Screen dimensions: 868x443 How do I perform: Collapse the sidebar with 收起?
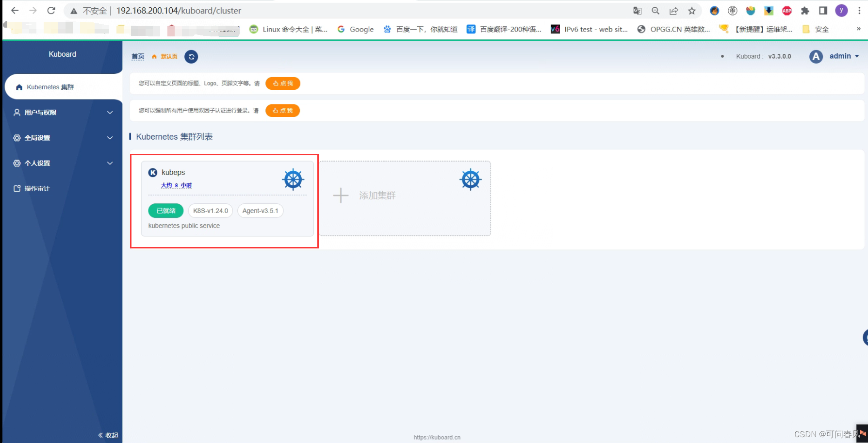coord(108,435)
